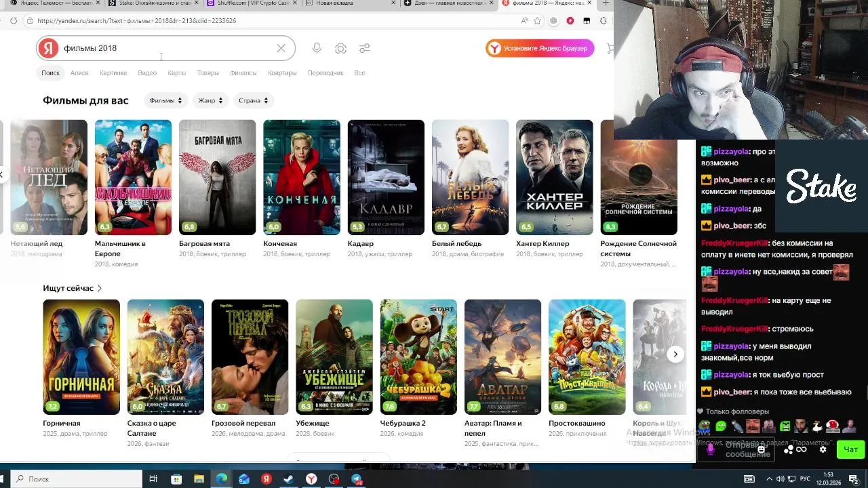This screenshot has height=488, width=868.
Task: Select the Pepe frog emote in chat
Action: [x=704, y=426]
